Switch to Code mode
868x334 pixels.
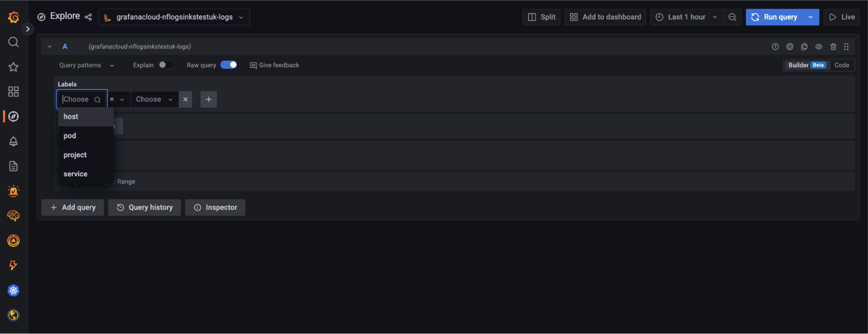[842, 65]
